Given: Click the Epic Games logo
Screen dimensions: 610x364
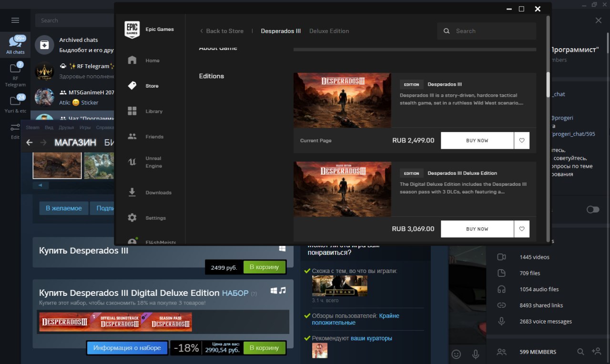Looking at the screenshot, I should tap(132, 30).
